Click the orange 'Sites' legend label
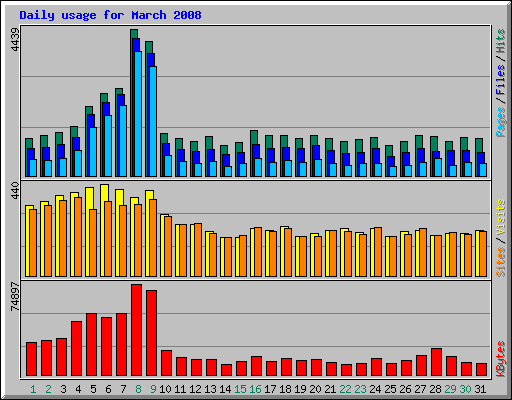This screenshot has width=512, height=400. tap(501, 262)
